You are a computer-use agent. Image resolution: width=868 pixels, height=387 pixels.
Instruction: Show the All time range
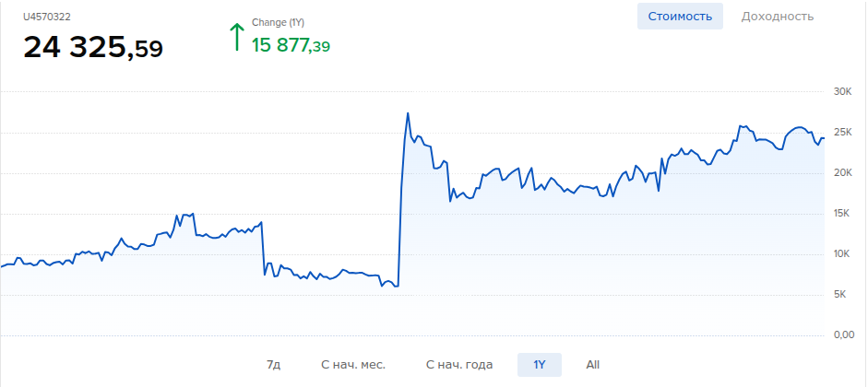pos(592,365)
